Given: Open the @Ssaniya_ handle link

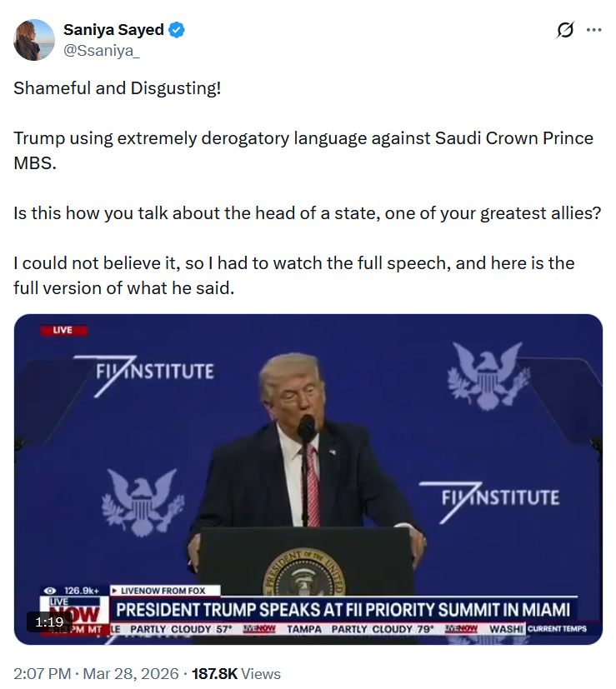Looking at the screenshot, I should point(101,51).
